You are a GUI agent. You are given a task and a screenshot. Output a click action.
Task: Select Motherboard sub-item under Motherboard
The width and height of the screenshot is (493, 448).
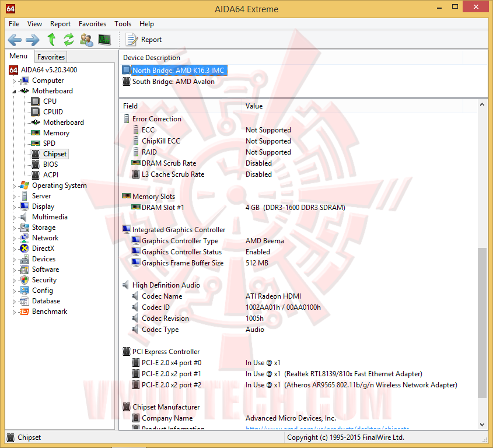click(64, 123)
